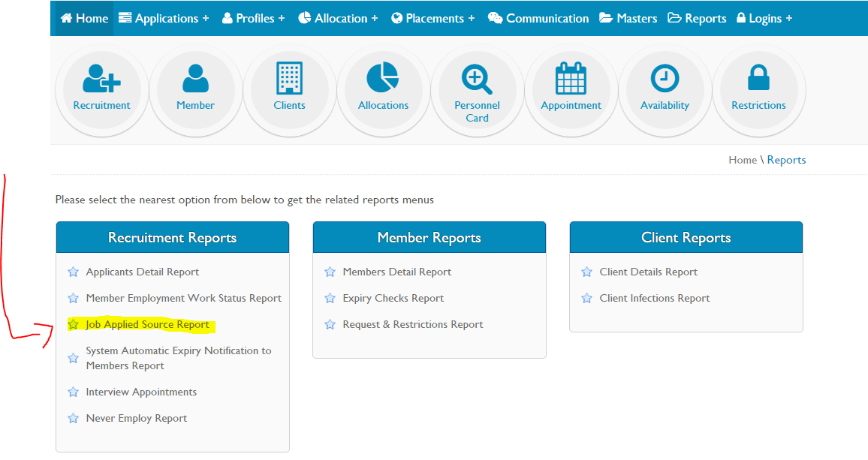Open the Request & Restrictions Report
The width and height of the screenshot is (868, 460).
pyautogui.click(x=413, y=324)
